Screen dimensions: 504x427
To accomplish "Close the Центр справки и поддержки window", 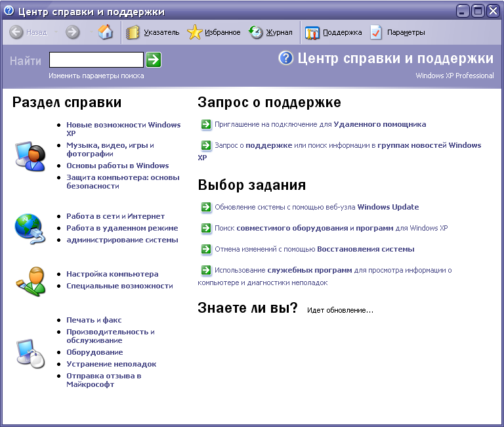I will click(493, 11).
